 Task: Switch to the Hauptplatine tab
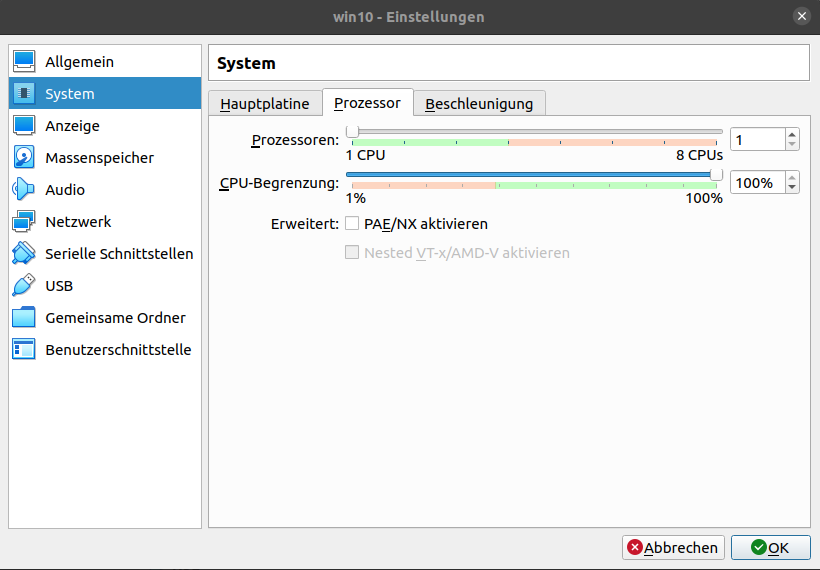tap(265, 103)
